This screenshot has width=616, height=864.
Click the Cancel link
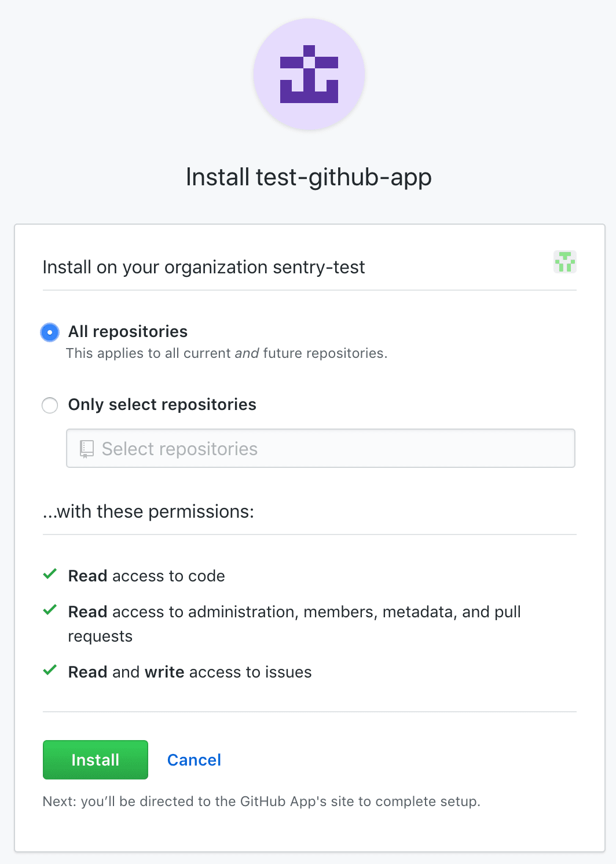[x=194, y=759]
